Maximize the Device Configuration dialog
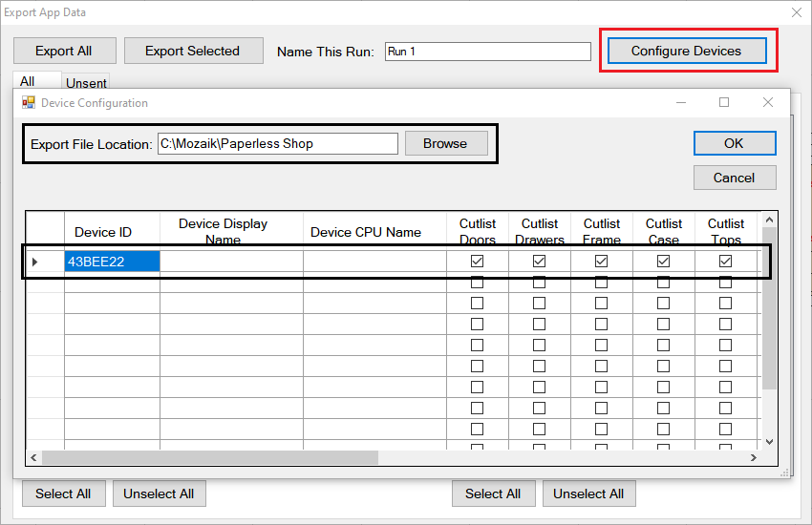The height and width of the screenshot is (525, 812). 724,102
